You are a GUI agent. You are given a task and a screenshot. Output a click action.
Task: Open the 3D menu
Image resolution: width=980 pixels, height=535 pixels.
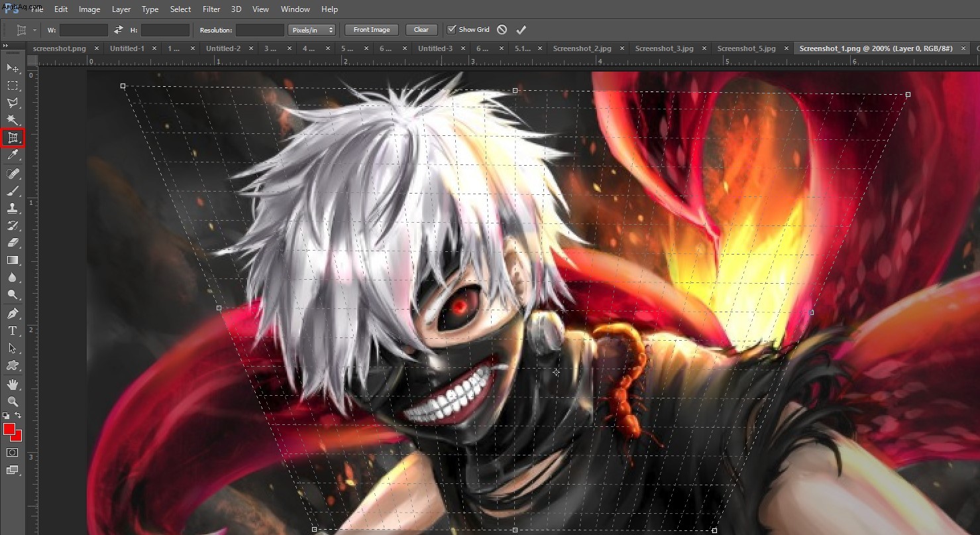click(237, 9)
